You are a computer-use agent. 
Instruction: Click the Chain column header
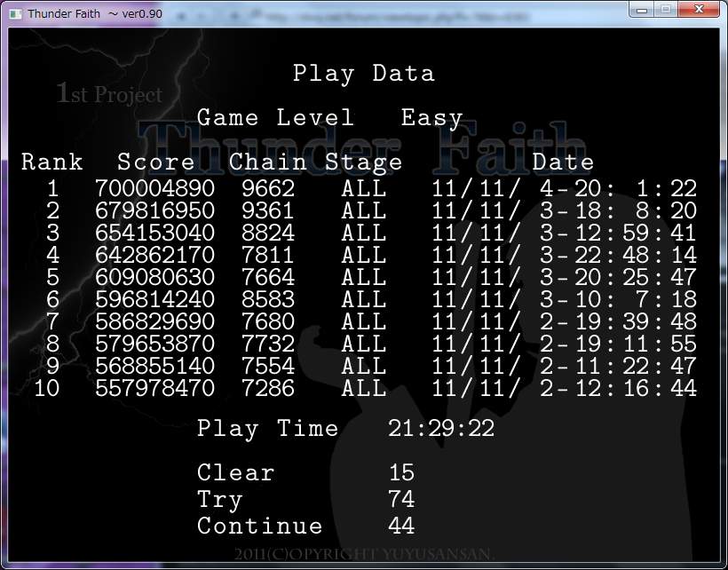[x=268, y=162]
